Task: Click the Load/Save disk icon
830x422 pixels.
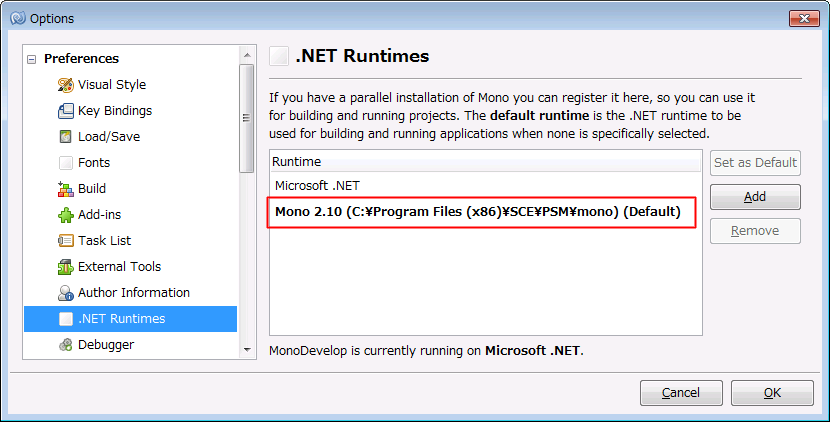Action: (66, 137)
